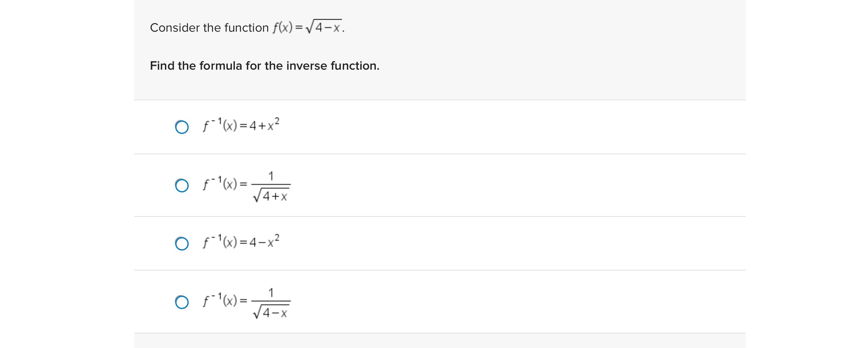Click the fraction 1 over √(4+x) label
This screenshot has width=868, height=348.
pyautogui.click(x=271, y=186)
